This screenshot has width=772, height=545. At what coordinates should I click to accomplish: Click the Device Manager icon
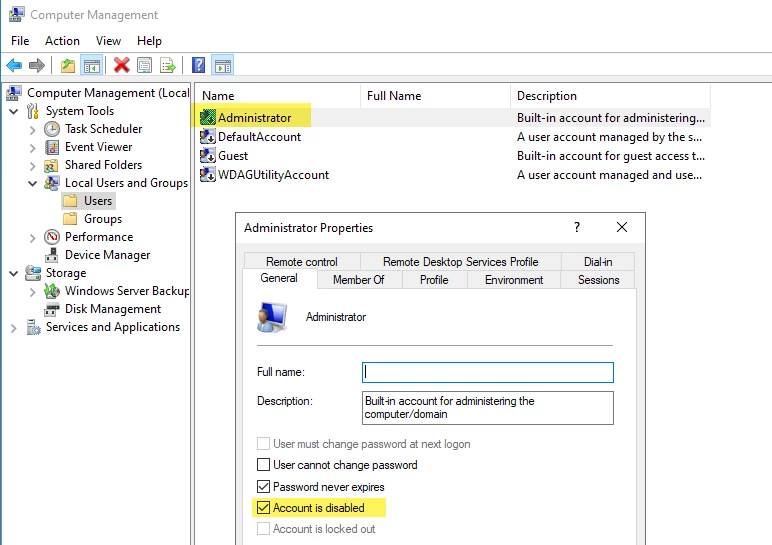[x=52, y=255]
